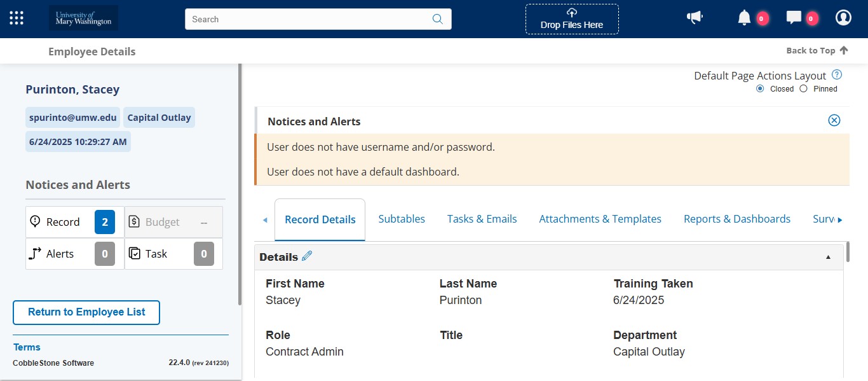
Task: Open the Terms link
Action: coord(27,347)
